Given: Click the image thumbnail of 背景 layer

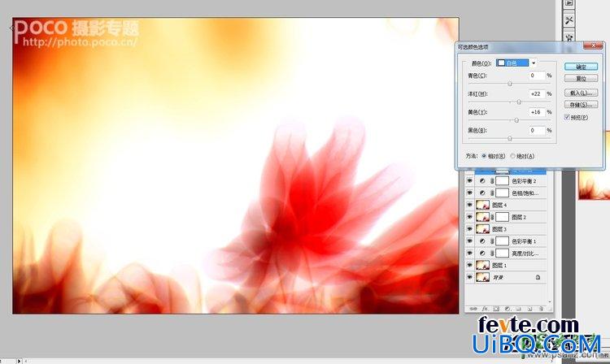Looking at the screenshot, I should 483,277.
